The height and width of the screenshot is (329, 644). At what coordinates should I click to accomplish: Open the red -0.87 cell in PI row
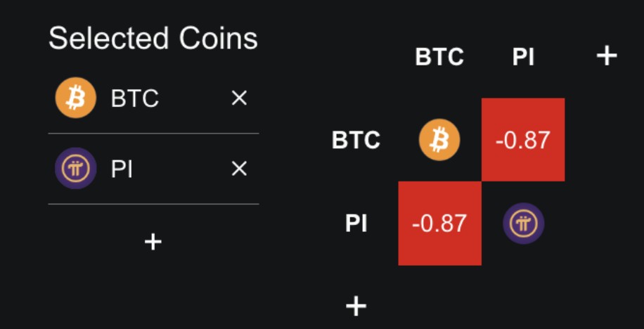click(439, 224)
